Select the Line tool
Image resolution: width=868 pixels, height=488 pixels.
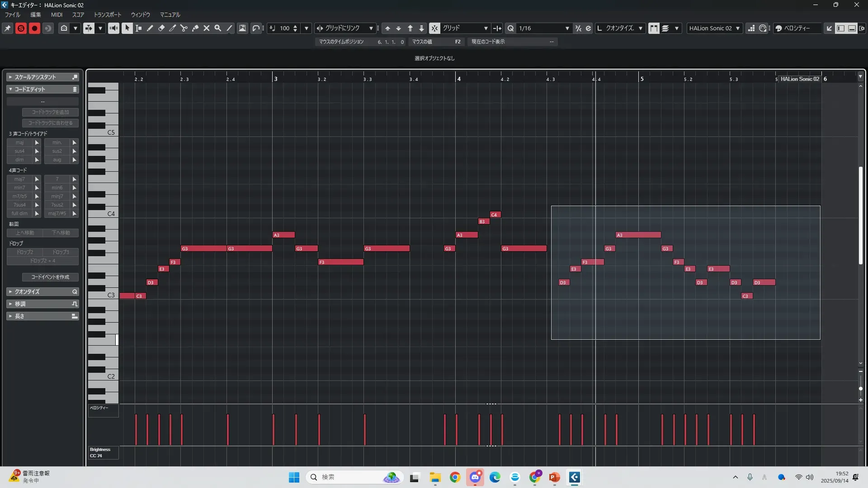click(229, 28)
